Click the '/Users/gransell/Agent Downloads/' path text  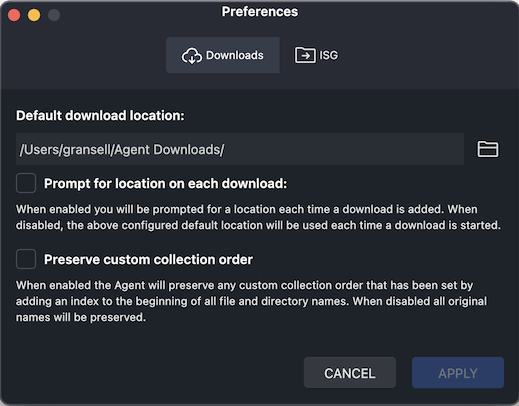(122, 150)
